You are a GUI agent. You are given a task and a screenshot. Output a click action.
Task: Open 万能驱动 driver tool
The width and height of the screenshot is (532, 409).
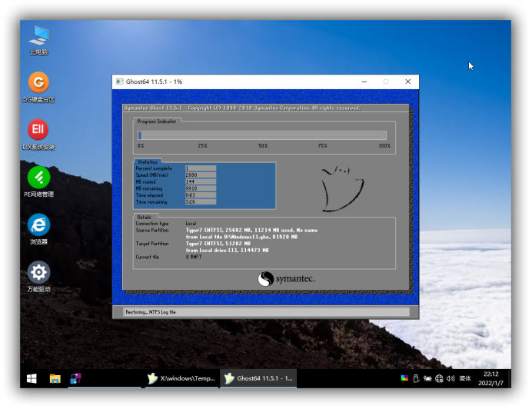coord(38,273)
